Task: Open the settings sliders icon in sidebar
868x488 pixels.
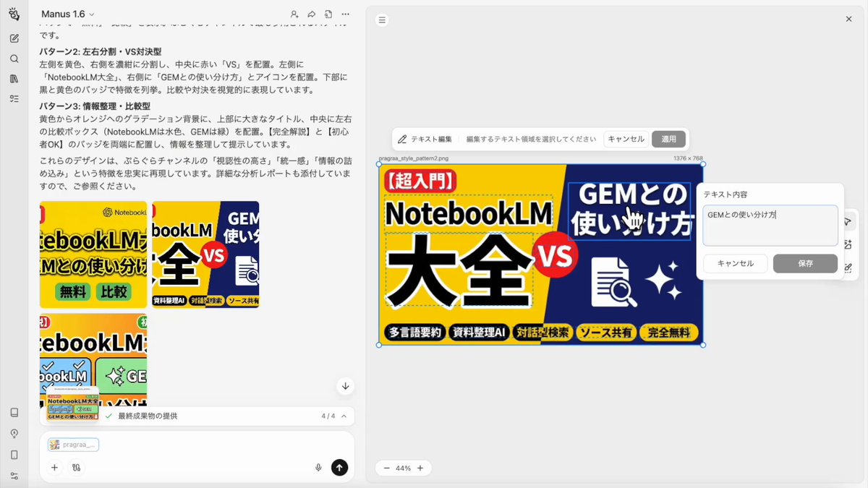Action: point(14,476)
